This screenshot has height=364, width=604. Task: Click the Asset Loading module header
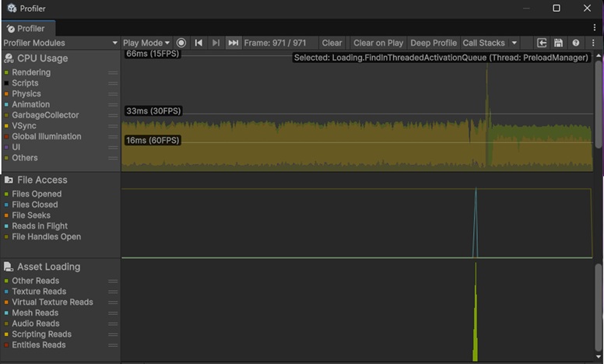[x=48, y=267]
